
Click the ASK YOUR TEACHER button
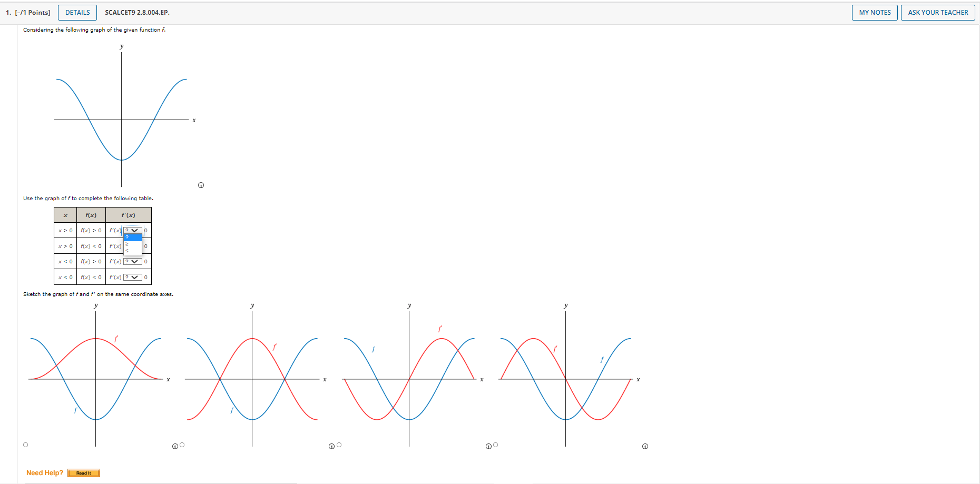point(938,12)
